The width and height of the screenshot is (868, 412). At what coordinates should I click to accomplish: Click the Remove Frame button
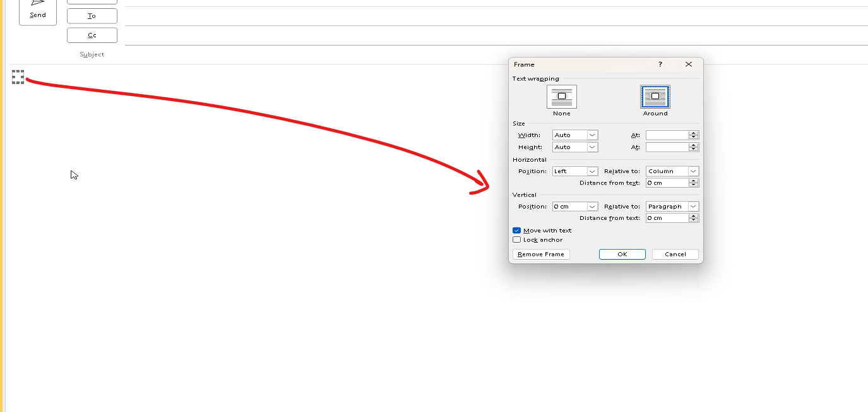pyautogui.click(x=541, y=254)
